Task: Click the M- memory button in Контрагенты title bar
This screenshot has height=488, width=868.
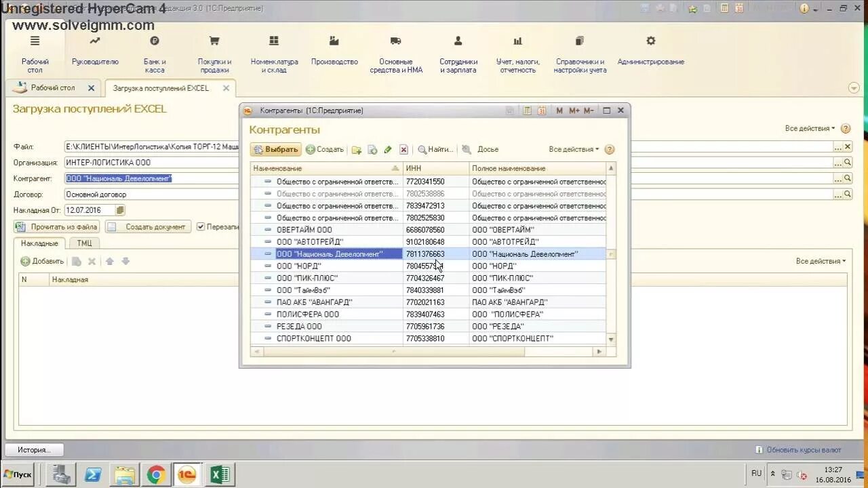Action: tap(589, 110)
